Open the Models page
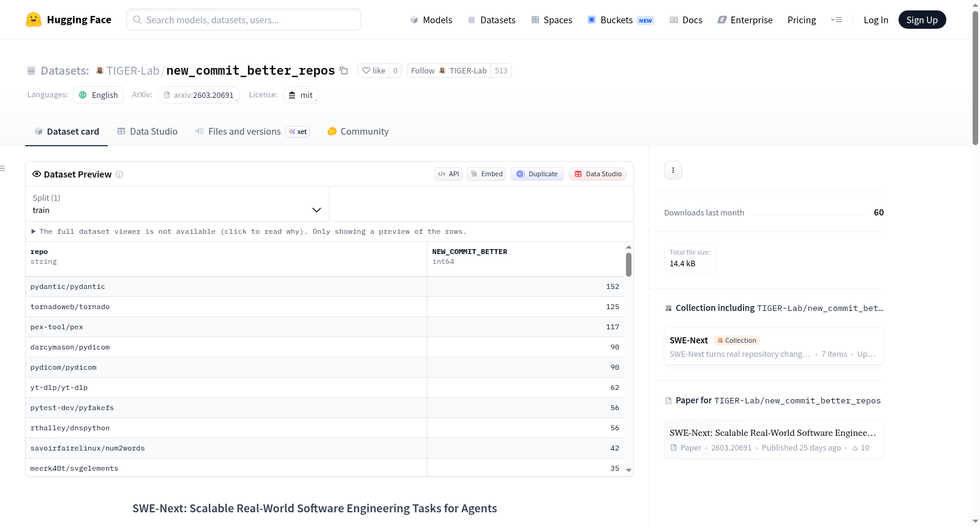Image resolution: width=980 pixels, height=527 pixels. [431, 20]
